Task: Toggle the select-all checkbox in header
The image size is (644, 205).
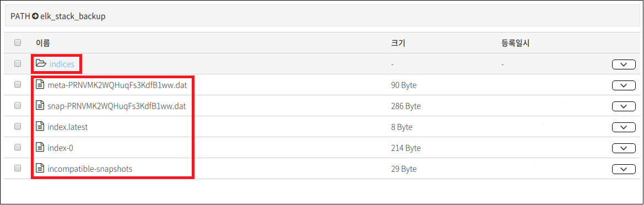Action: 18,42
